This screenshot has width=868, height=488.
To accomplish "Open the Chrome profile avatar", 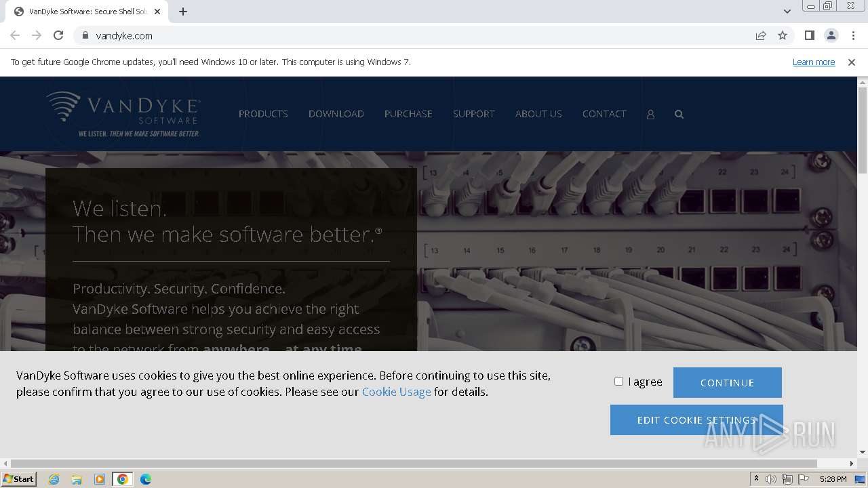I will [x=831, y=35].
